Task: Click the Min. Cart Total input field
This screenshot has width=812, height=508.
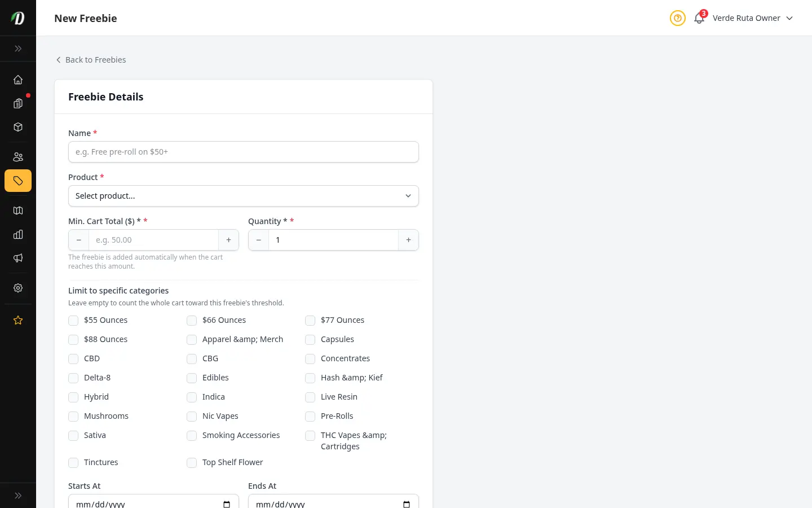Action: point(153,240)
